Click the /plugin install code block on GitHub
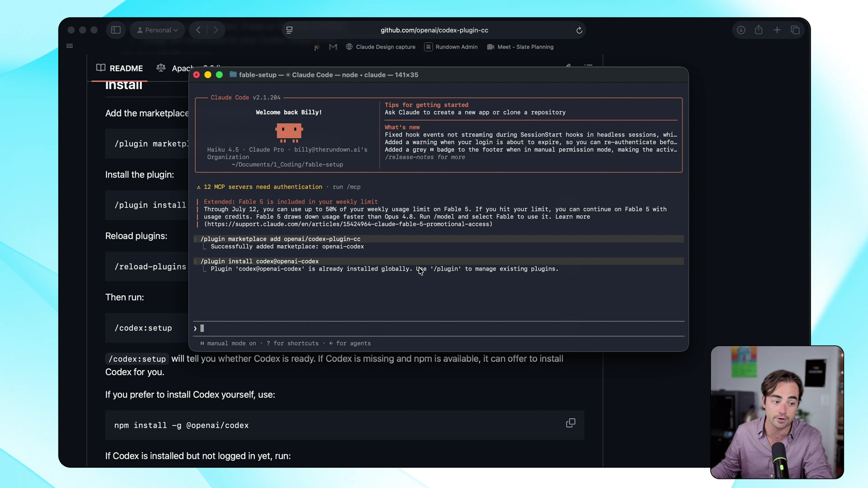 click(x=147, y=205)
